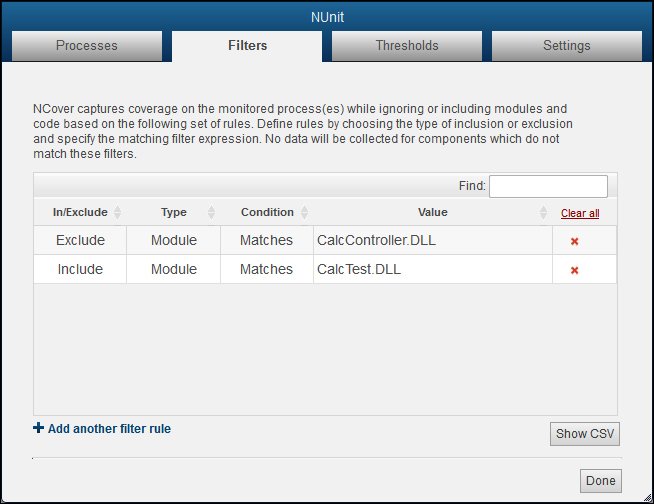Click the Done button

pyautogui.click(x=601, y=481)
